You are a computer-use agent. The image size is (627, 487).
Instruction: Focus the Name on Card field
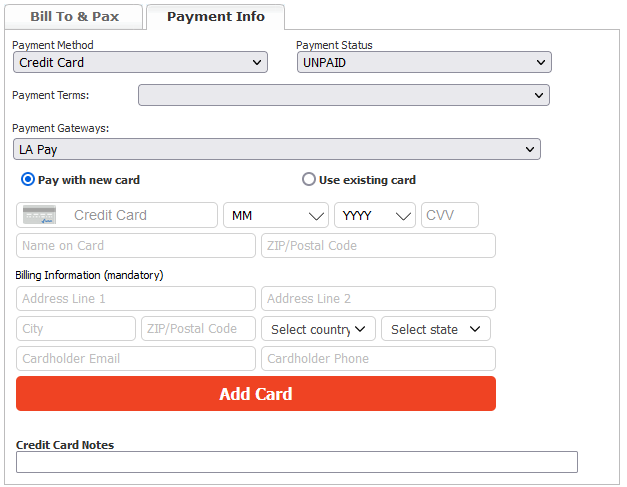[136, 246]
